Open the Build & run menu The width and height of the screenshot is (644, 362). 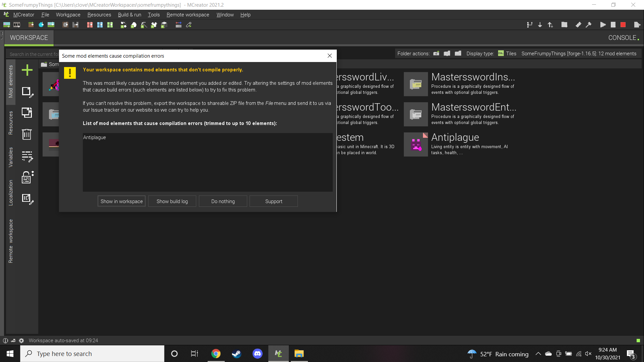pos(129,15)
